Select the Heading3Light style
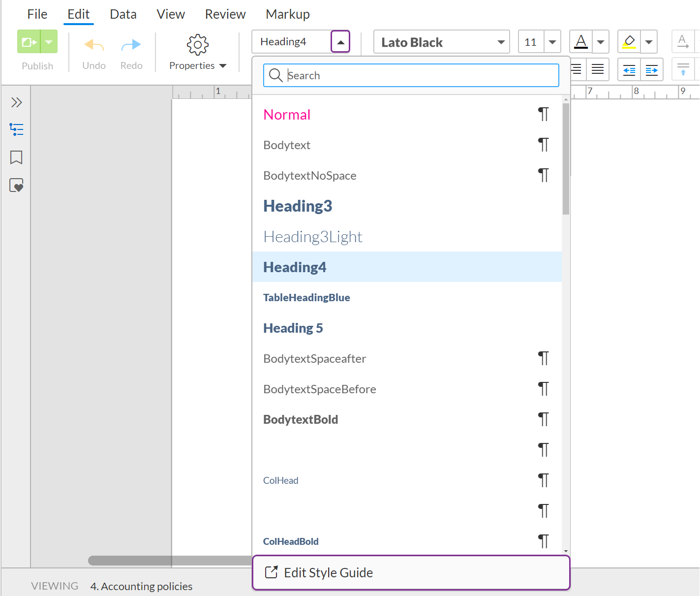The height and width of the screenshot is (596, 700). coord(313,237)
